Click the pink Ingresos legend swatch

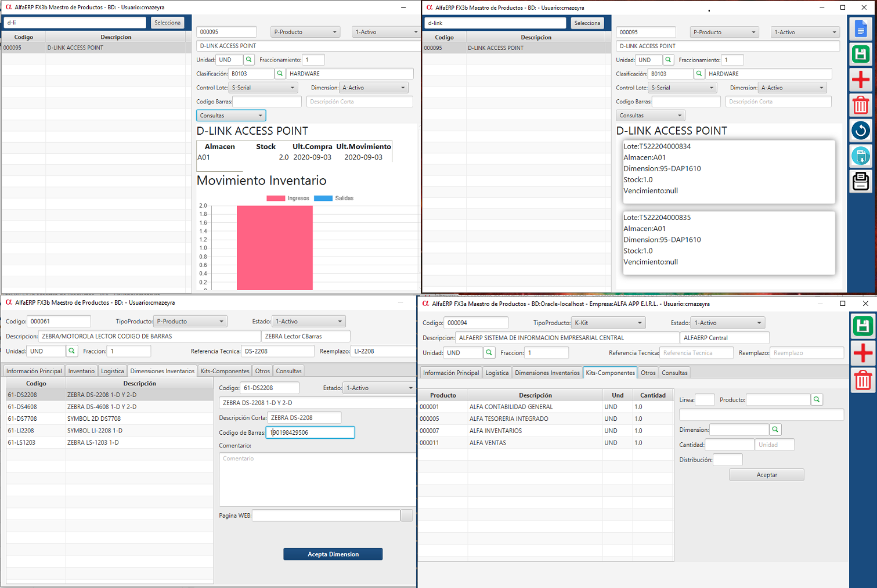pyautogui.click(x=276, y=199)
